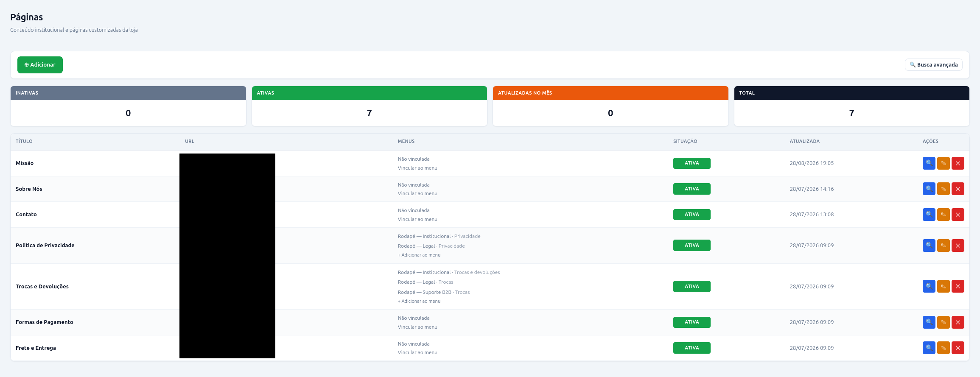Delete the Contato page red X
The height and width of the screenshot is (377, 980).
[x=958, y=215]
